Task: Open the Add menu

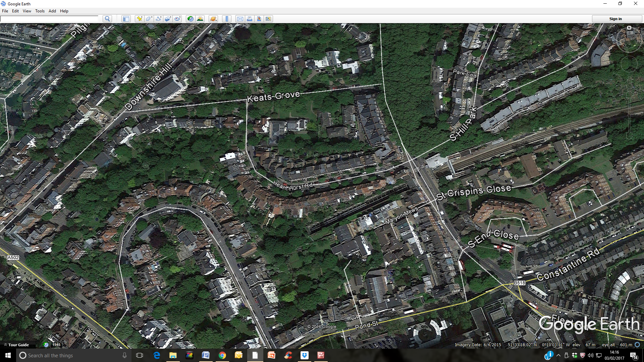Action: coord(52,11)
